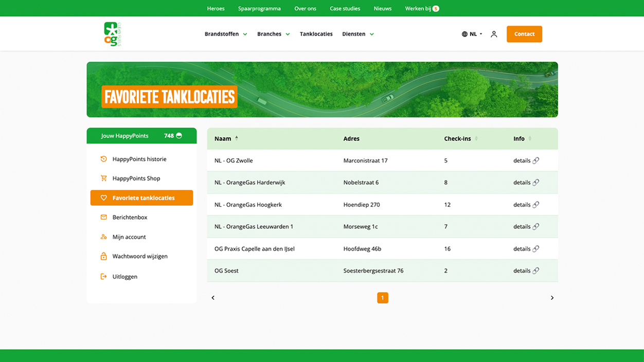This screenshot has height=362, width=644.
Task: Sort table by Check-ins column arrows
Action: pyautogui.click(x=476, y=139)
